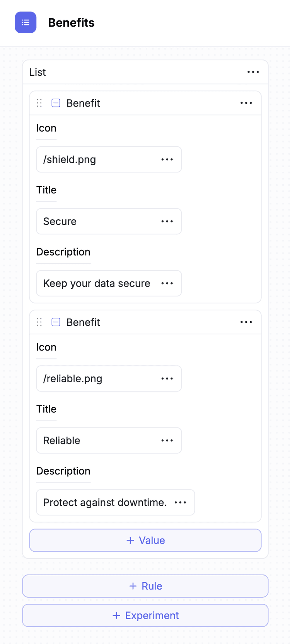290x644 pixels.
Task: Create a new Experiment
Action: coord(145,615)
